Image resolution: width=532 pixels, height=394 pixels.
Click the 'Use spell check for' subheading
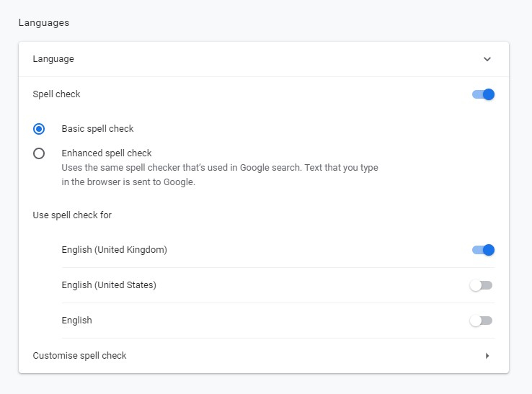(x=72, y=215)
